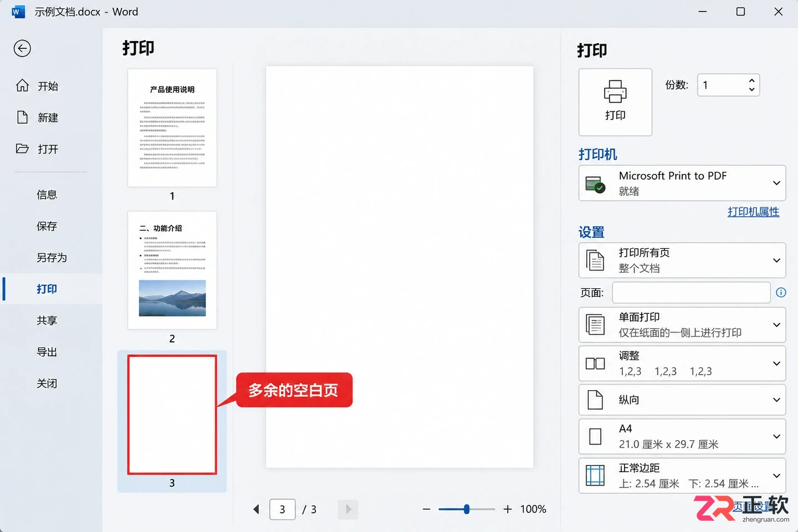Expand the 单面打印 dropdown
This screenshot has width=798, height=532.
point(682,325)
